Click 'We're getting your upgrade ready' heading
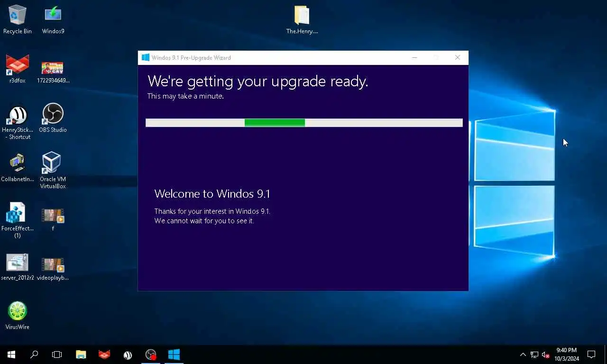607x364 pixels. tap(258, 82)
